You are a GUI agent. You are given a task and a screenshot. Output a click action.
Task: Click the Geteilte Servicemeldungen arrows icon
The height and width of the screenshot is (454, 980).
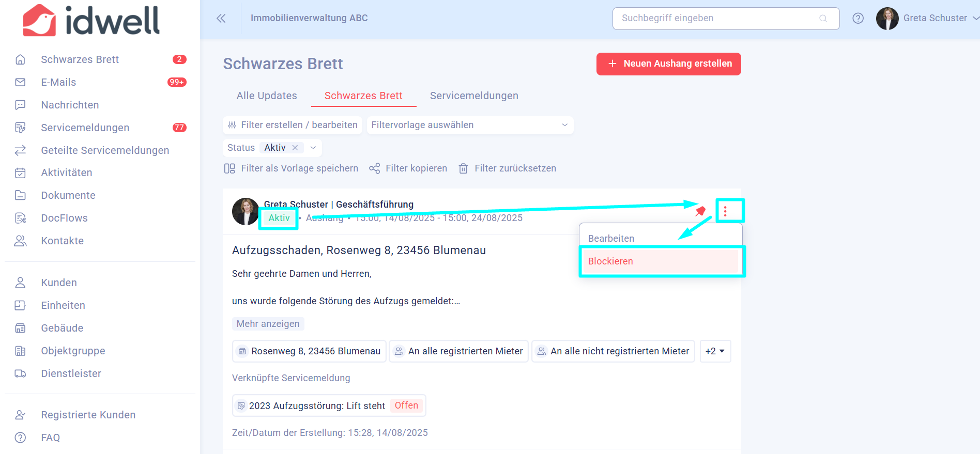(x=20, y=150)
